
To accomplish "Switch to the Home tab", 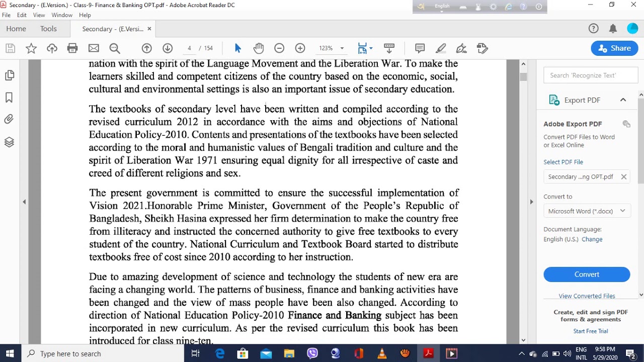I will [x=16, y=29].
